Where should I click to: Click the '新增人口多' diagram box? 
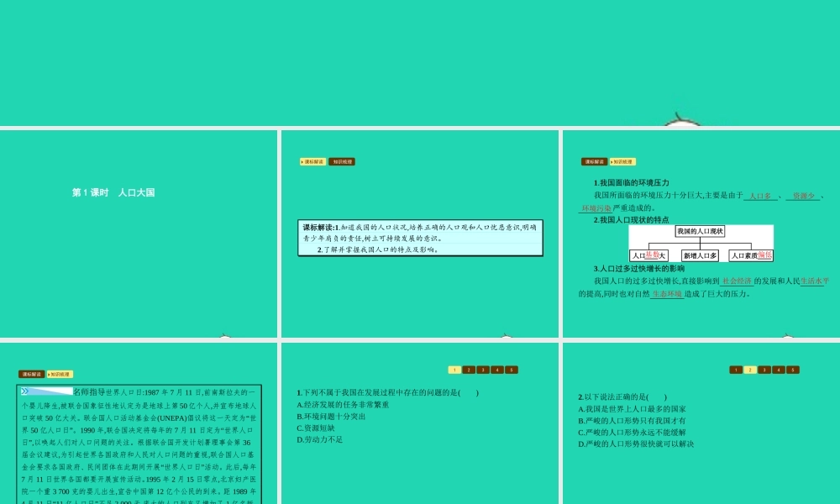click(x=701, y=255)
